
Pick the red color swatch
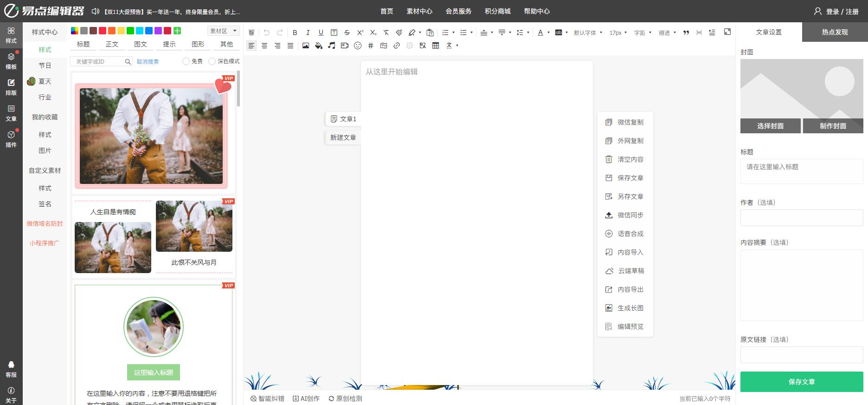tap(103, 31)
